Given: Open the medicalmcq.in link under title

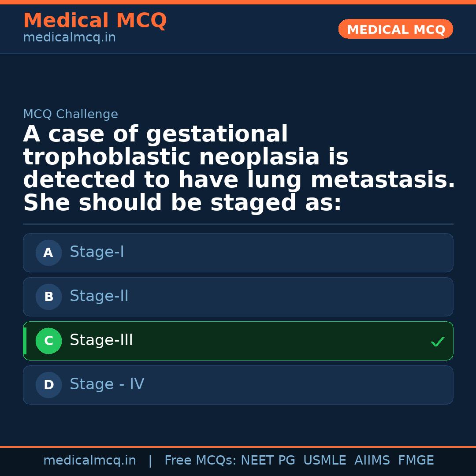Looking at the screenshot, I should pyautogui.click(x=69, y=38).
